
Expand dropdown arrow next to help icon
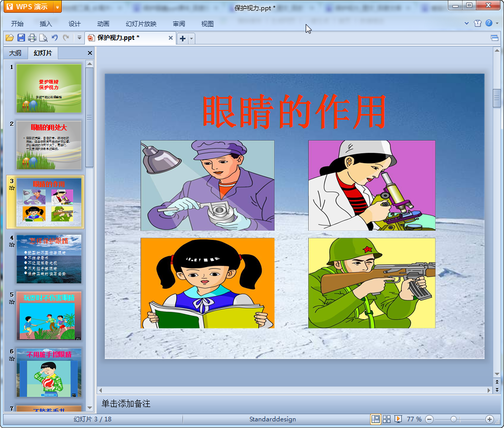pos(497,23)
